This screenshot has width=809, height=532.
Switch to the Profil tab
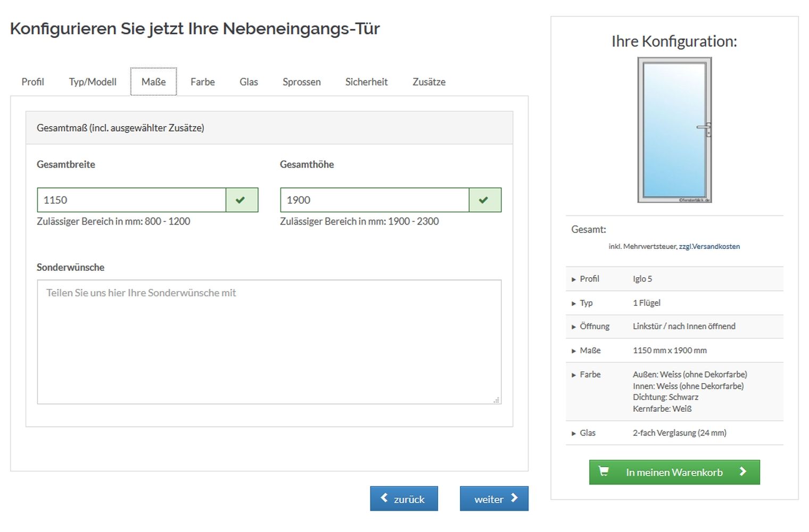[32, 82]
